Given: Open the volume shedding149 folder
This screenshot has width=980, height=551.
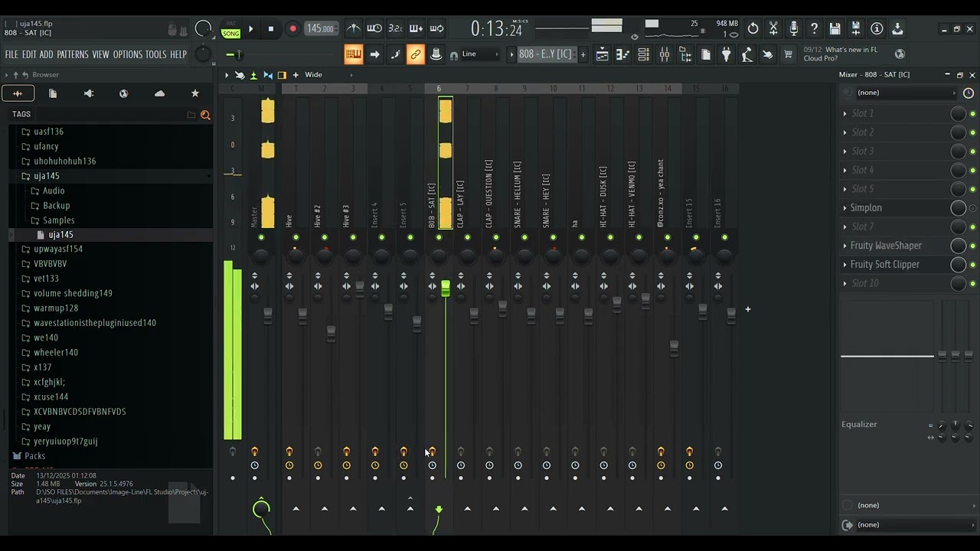Looking at the screenshot, I should pyautogui.click(x=73, y=293).
